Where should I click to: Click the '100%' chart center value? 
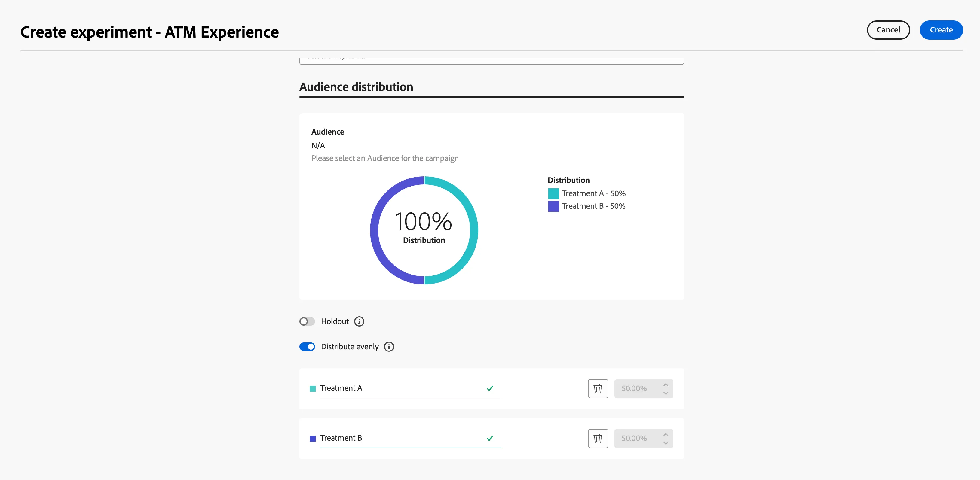click(424, 222)
